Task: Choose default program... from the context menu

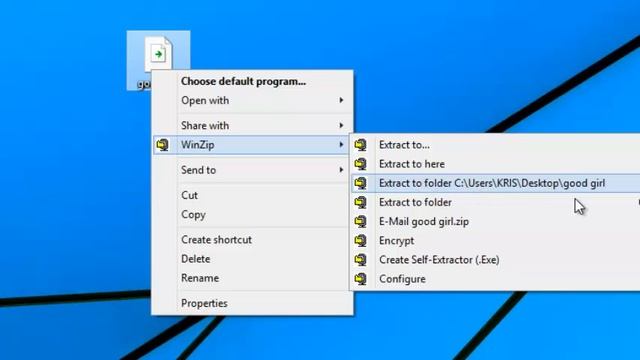Action: [x=252, y=81]
